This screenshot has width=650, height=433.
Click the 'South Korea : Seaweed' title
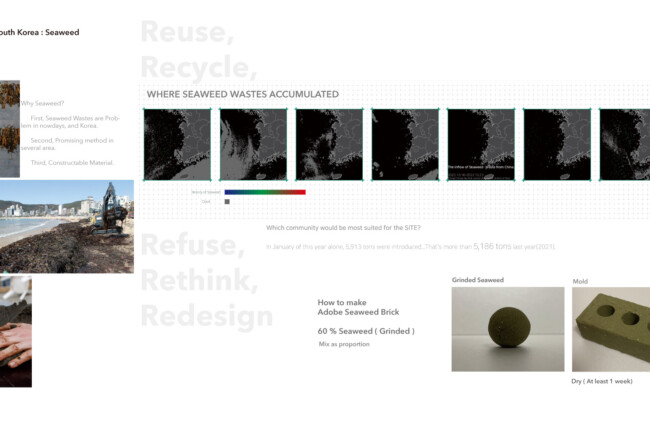click(40, 32)
